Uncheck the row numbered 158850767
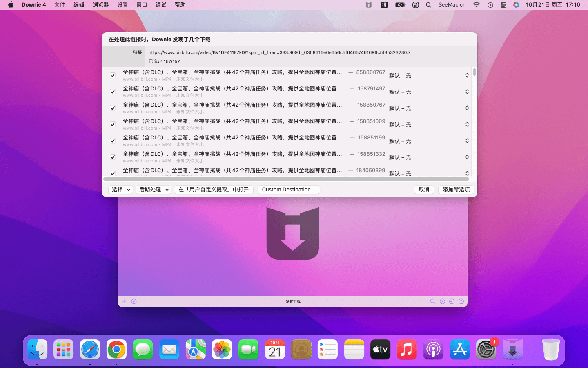 [113, 108]
